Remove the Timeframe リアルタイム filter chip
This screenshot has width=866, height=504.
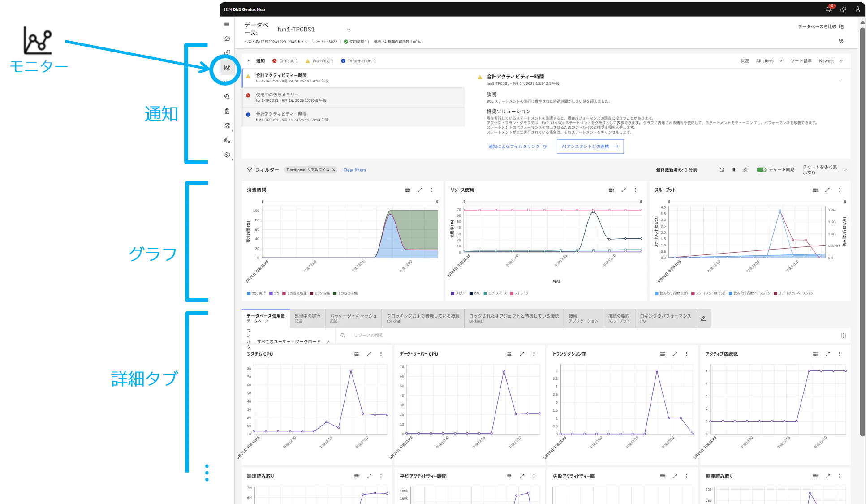[334, 170]
